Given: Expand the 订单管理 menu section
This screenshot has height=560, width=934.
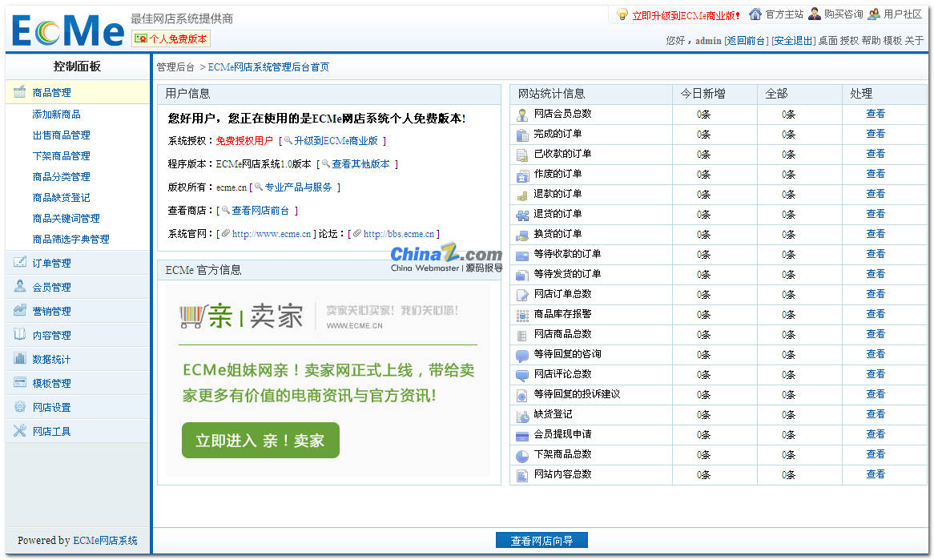Looking at the screenshot, I should 78,263.
